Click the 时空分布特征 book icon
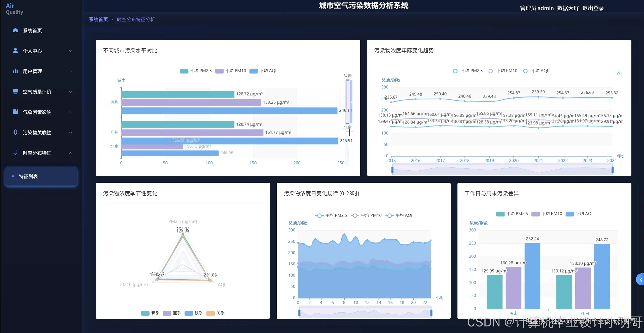The width and height of the screenshot is (644, 333). pos(15,153)
